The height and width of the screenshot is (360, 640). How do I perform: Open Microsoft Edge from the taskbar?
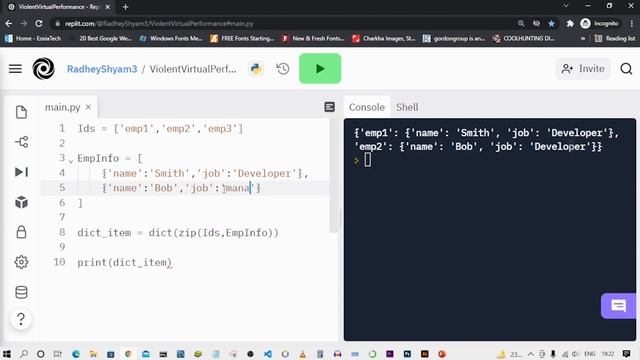tap(76, 353)
